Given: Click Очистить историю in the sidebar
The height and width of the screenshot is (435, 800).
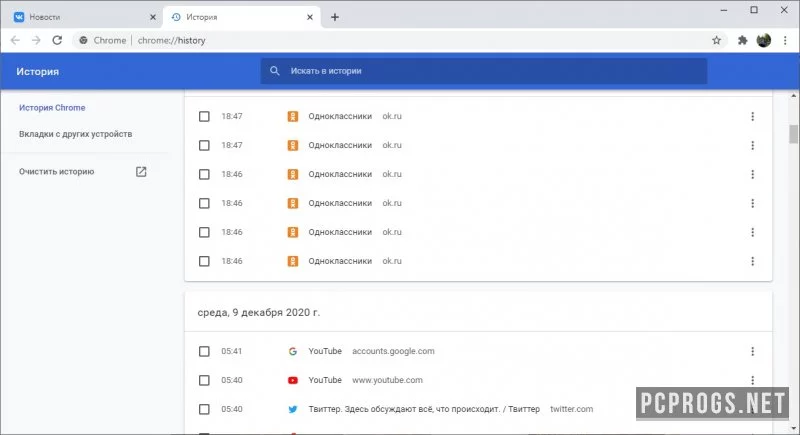Looking at the screenshot, I should click(x=57, y=172).
